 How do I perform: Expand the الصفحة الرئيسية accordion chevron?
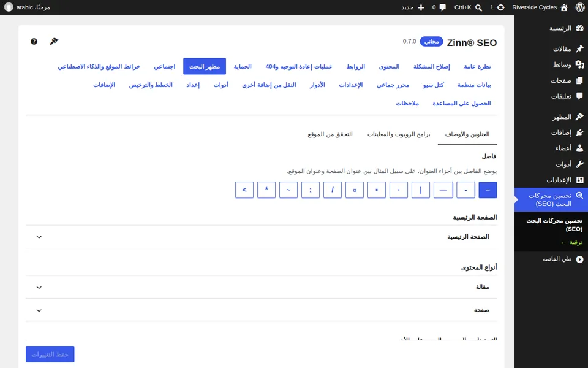[x=39, y=237]
